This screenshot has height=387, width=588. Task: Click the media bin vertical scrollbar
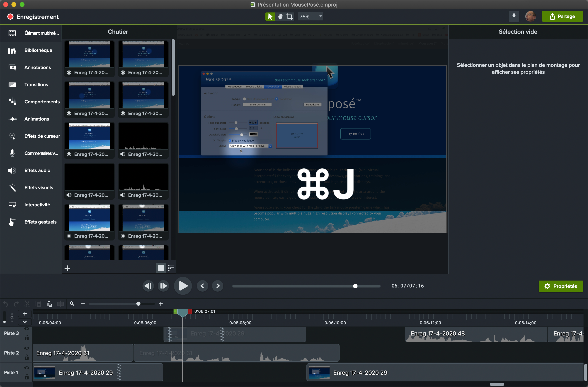tap(173, 67)
